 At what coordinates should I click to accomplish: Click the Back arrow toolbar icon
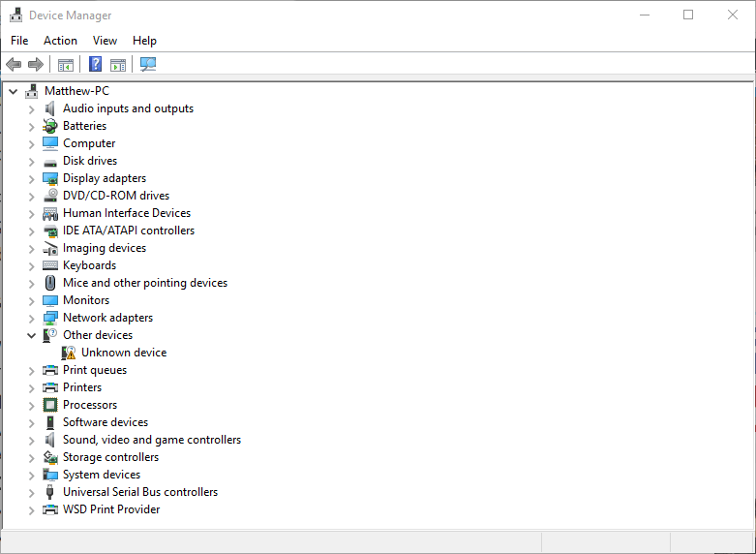pos(14,64)
